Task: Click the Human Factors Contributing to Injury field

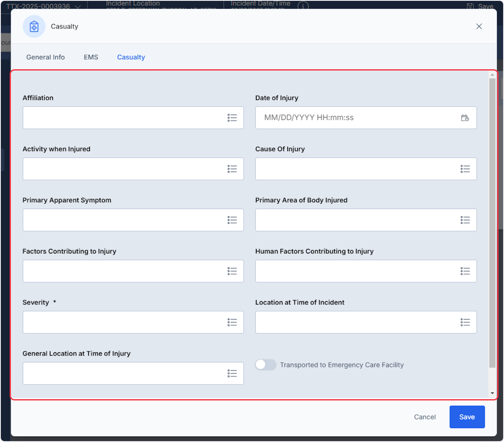Action: pyautogui.click(x=366, y=272)
